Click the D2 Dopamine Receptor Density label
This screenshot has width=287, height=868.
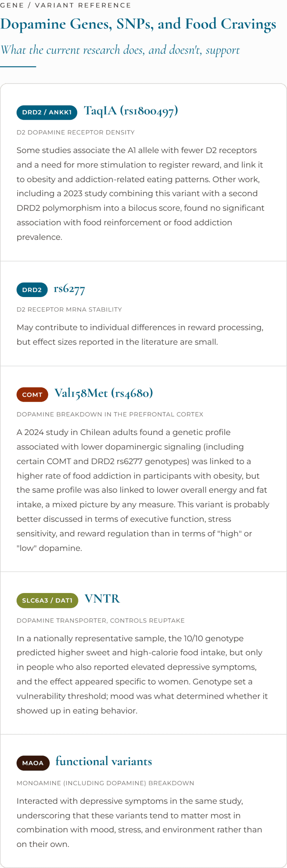point(76,132)
